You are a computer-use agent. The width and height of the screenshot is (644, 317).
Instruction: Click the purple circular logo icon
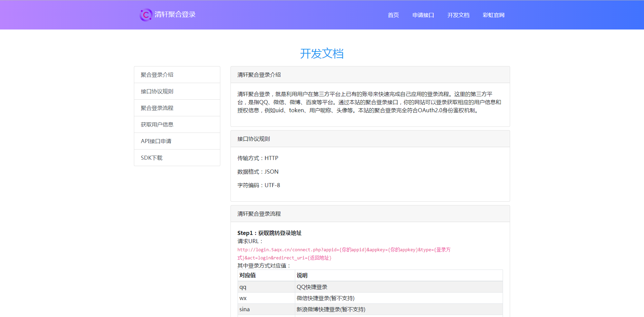pyautogui.click(x=146, y=15)
